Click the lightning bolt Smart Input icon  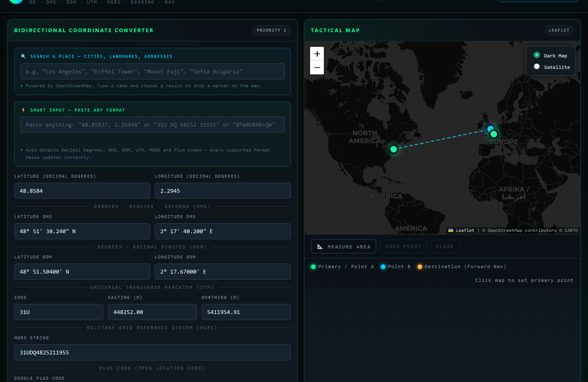[x=23, y=110]
